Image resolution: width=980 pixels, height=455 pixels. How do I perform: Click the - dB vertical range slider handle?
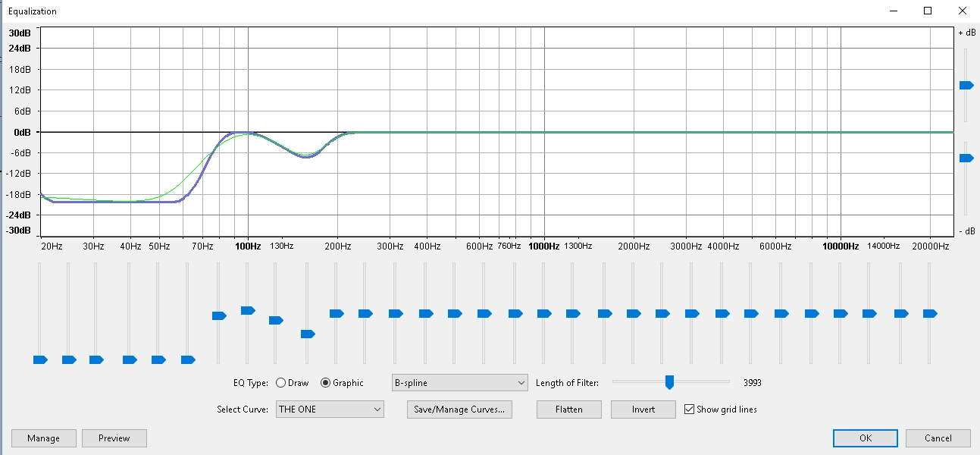pyautogui.click(x=966, y=158)
